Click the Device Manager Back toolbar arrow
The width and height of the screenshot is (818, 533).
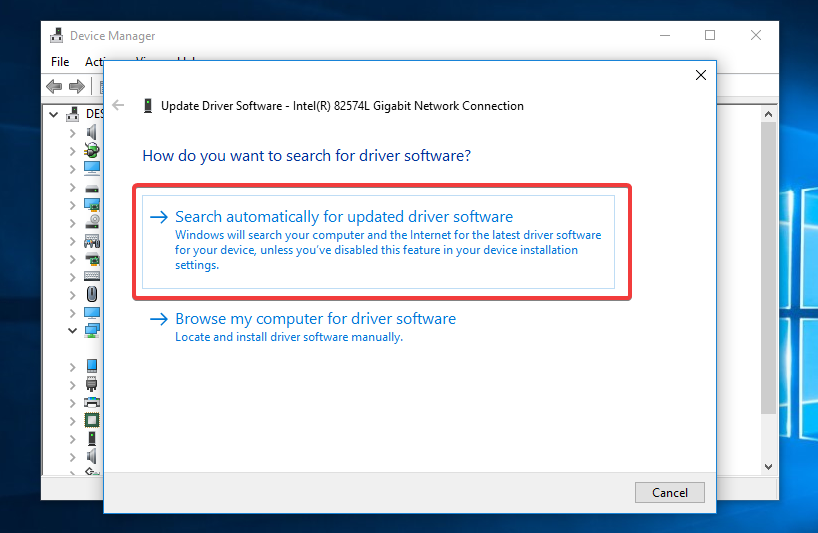click(54, 87)
